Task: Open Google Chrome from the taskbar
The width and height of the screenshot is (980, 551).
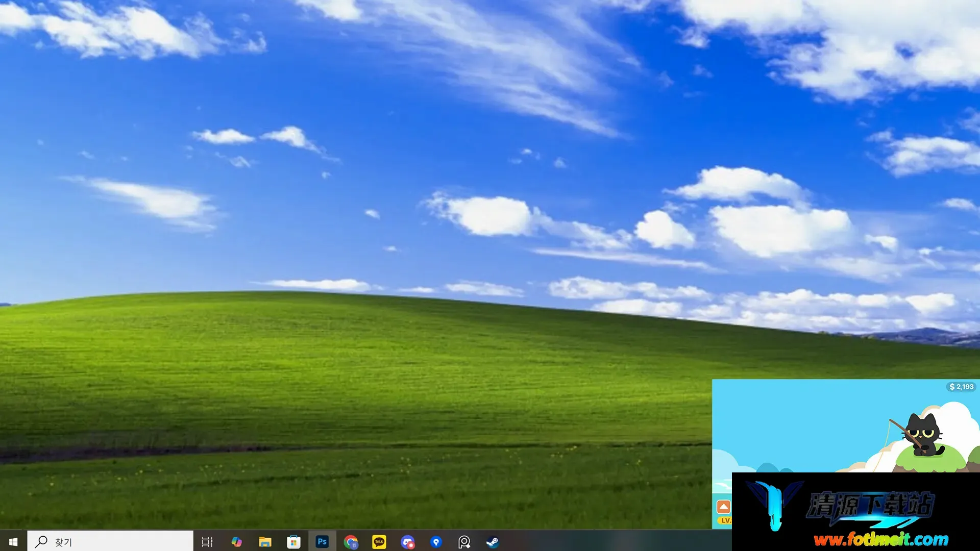Action: pos(351,542)
